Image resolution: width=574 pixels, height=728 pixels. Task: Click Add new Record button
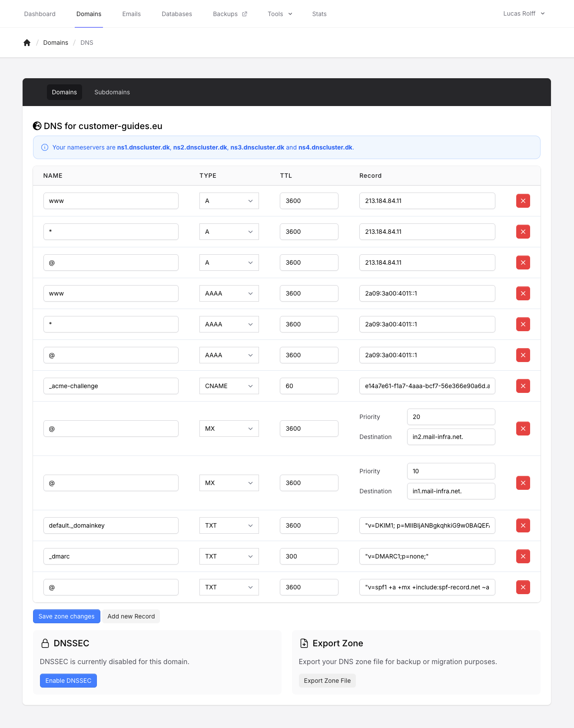131,616
